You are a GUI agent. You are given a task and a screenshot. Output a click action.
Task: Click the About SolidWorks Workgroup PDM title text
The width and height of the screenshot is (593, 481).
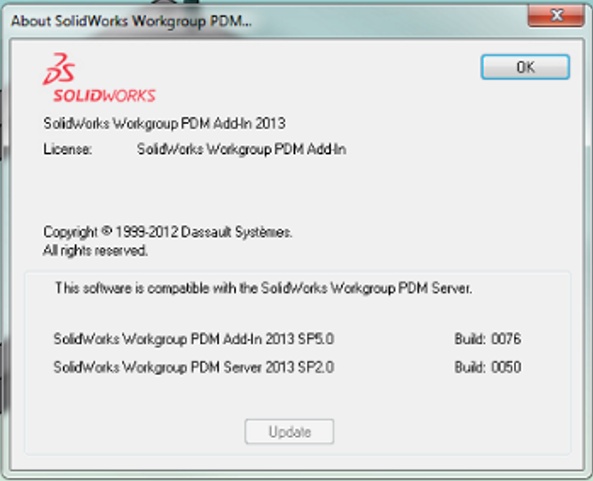tap(131, 21)
